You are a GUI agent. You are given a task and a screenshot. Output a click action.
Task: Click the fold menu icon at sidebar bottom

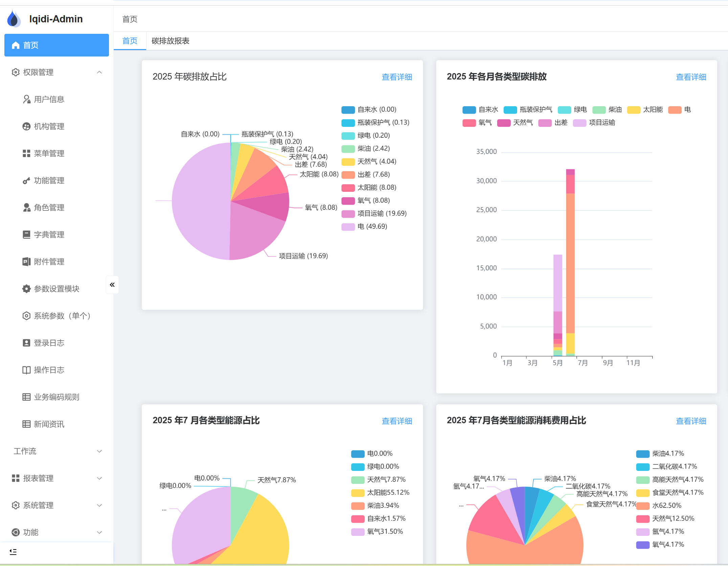(13, 552)
